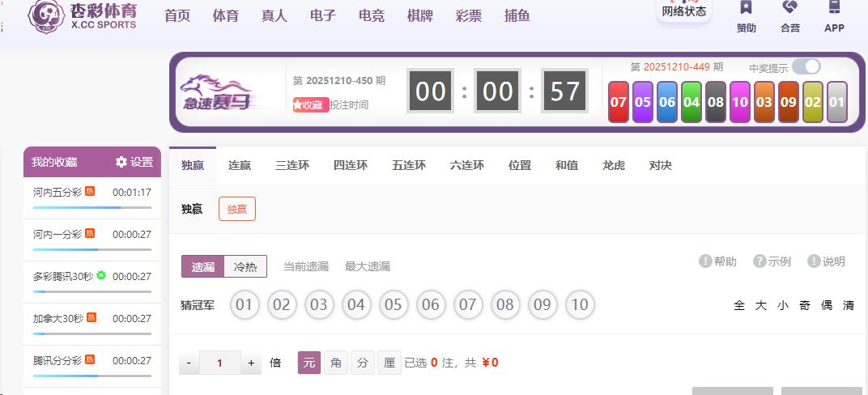
Task: Click the 收藏 favorite button
Action: point(311,104)
